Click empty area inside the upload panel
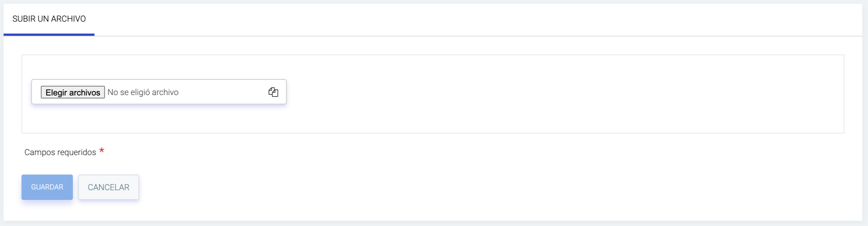This screenshot has height=226, width=868. click(x=559, y=94)
